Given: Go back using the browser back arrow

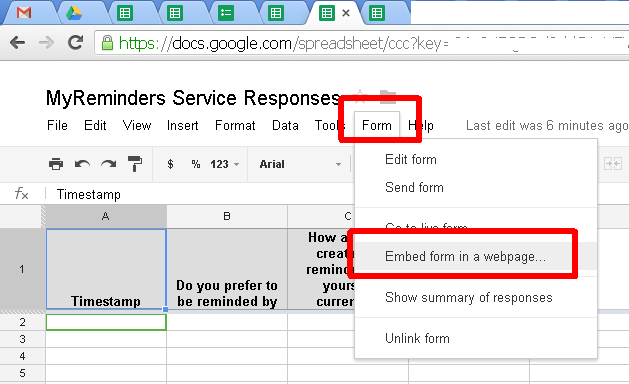Looking at the screenshot, I should [x=17, y=43].
